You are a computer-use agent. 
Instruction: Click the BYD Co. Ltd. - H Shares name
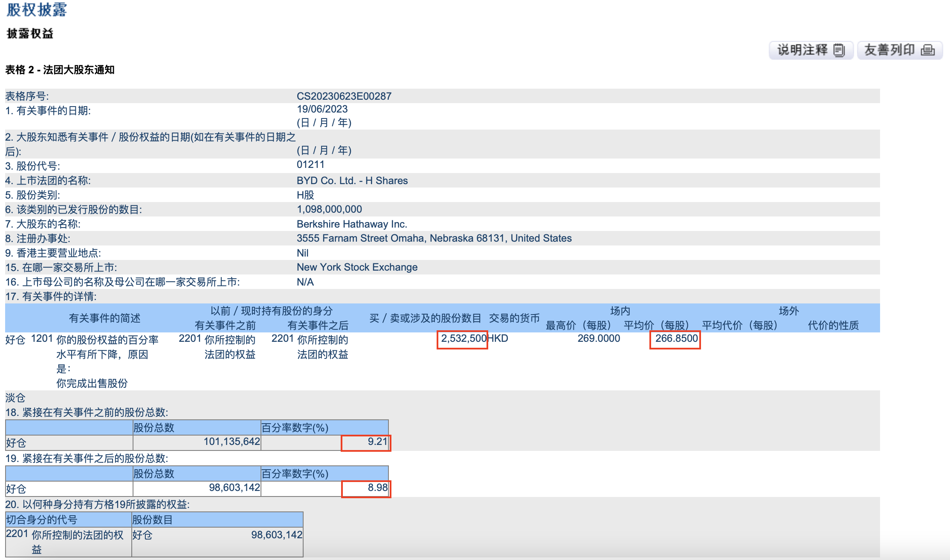point(352,181)
